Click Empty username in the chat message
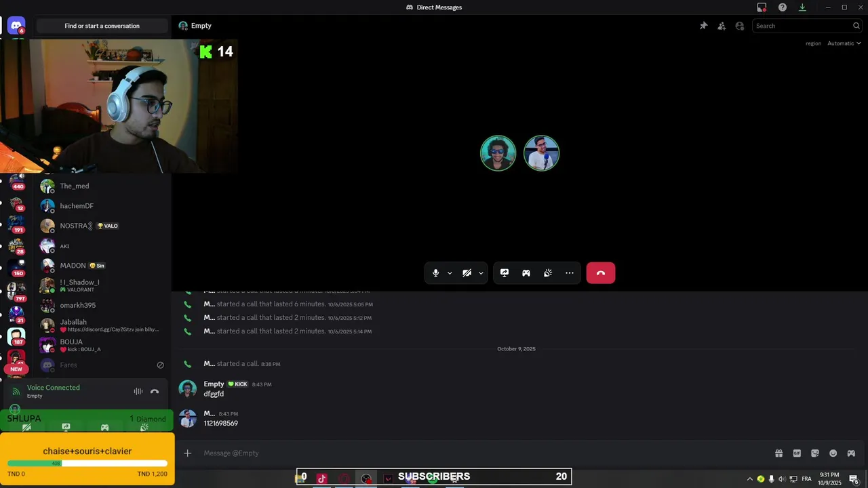The height and width of the screenshot is (488, 868). pyautogui.click(x=214, y=384)
